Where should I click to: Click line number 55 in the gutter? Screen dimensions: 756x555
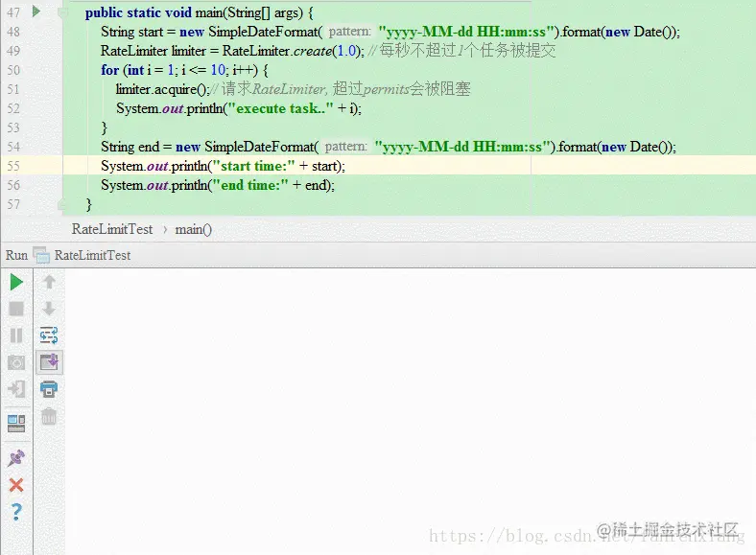click(x=13, y=166)
